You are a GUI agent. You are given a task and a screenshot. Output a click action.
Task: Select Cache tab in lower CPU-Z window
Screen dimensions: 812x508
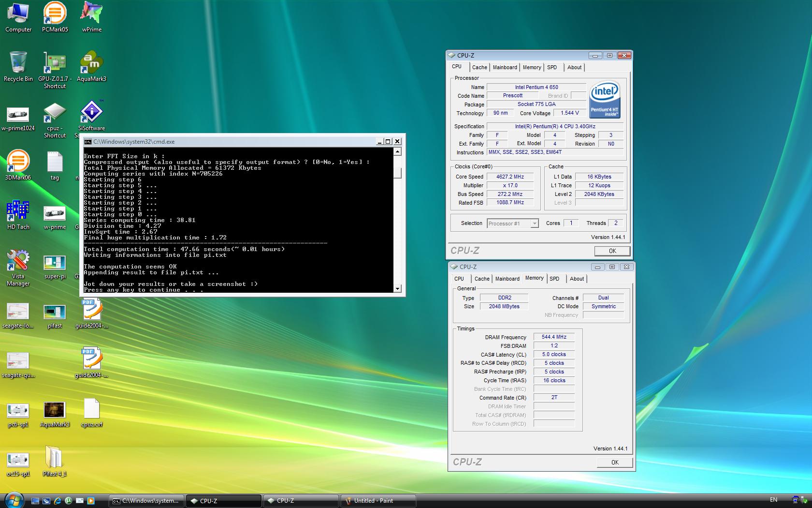tap(482, 279)
